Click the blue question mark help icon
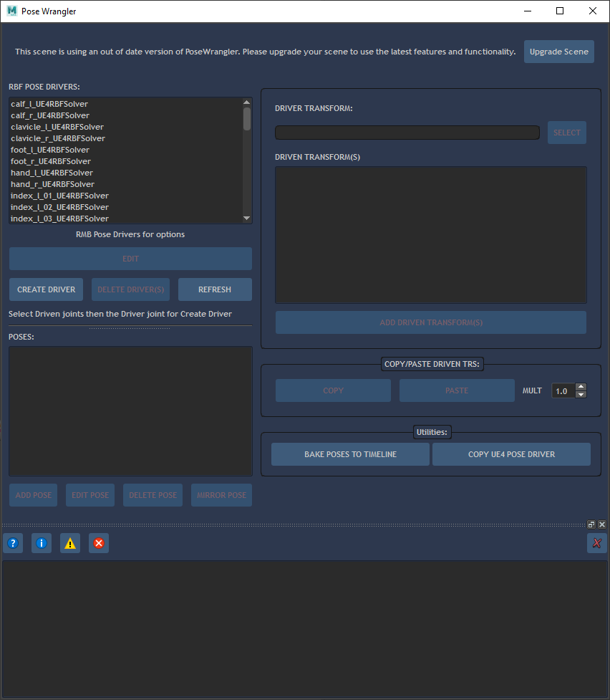 pyautogui.click(x=12, y=543)
